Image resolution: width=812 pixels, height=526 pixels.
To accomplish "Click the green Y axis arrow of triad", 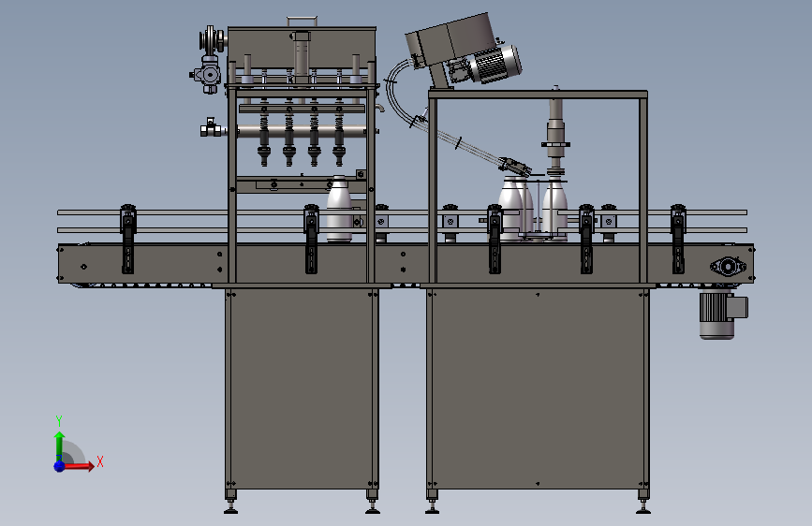I will pyautogui.click(x=59, y=446).
